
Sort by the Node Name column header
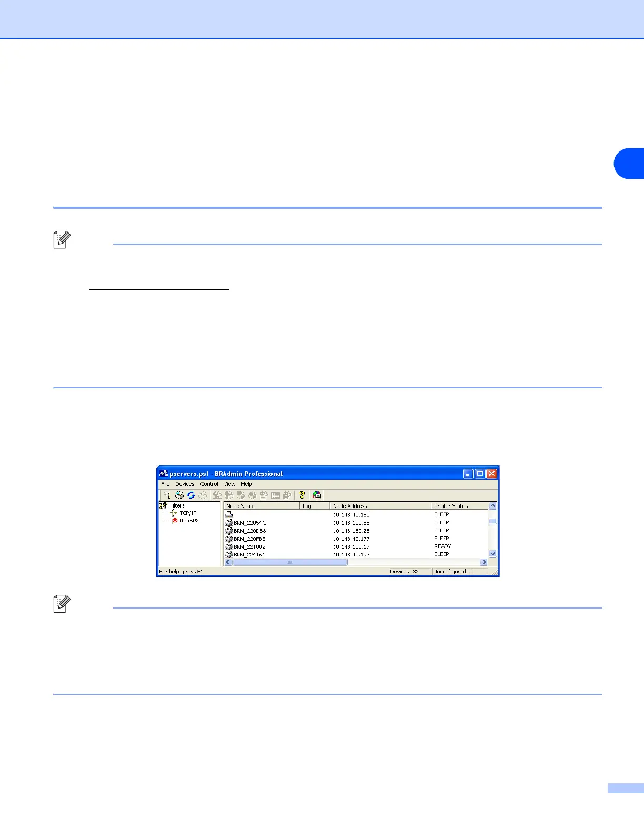261,506
